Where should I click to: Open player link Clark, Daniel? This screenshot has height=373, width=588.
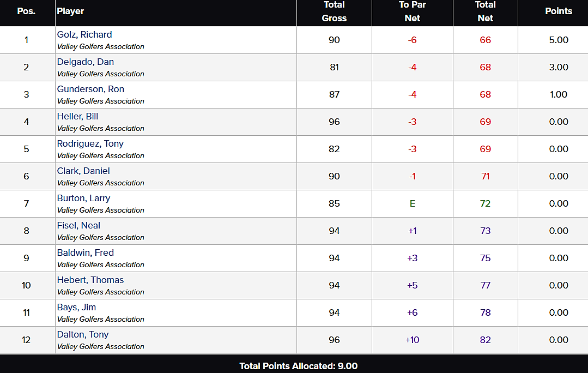coord(83,171)
